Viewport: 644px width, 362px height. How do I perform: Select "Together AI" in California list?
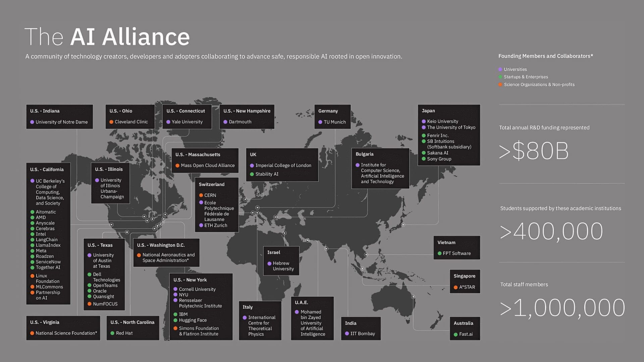48,267
